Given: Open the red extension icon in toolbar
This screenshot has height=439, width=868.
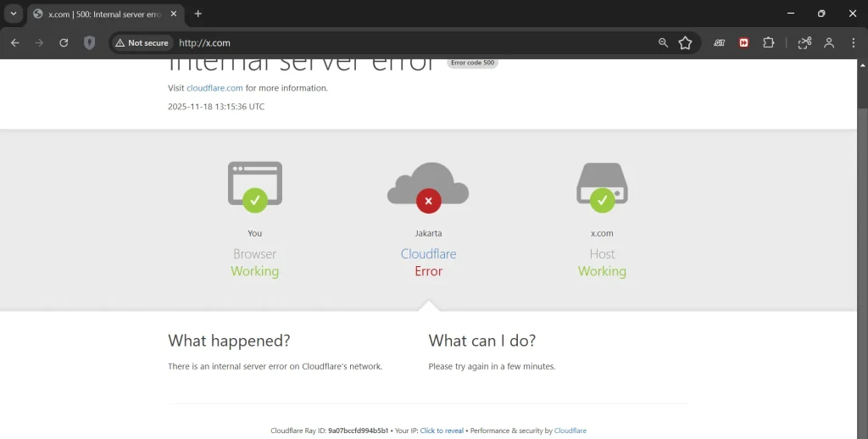Looking at the screenshot, I should [743, 42].
